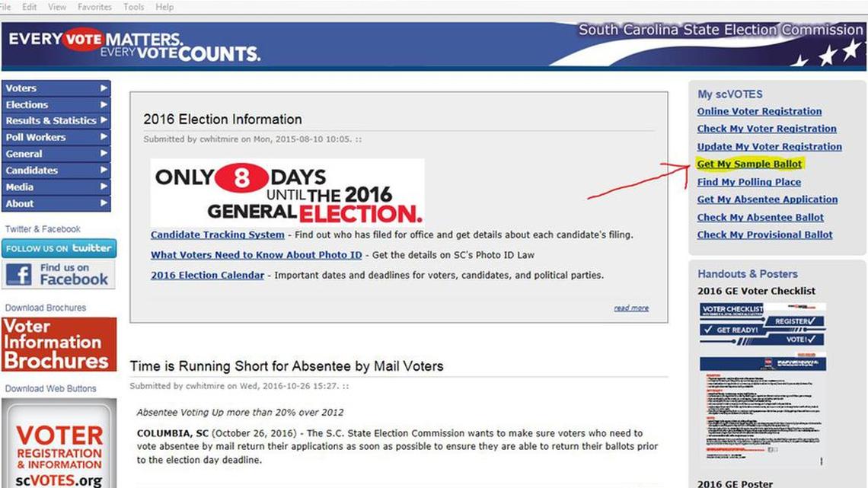Open the Tools menu

point(133,7)
